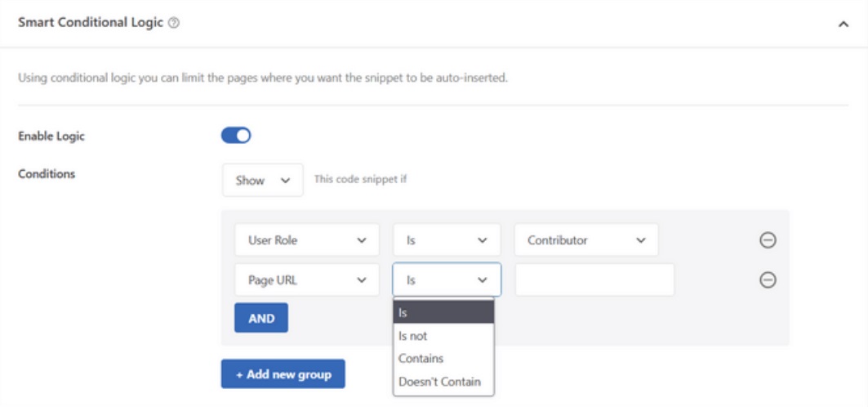Image resolution: width=868 pixels, height=407 pixels.
Task: Remove the User Role condition row
Action: pos(768,240)
